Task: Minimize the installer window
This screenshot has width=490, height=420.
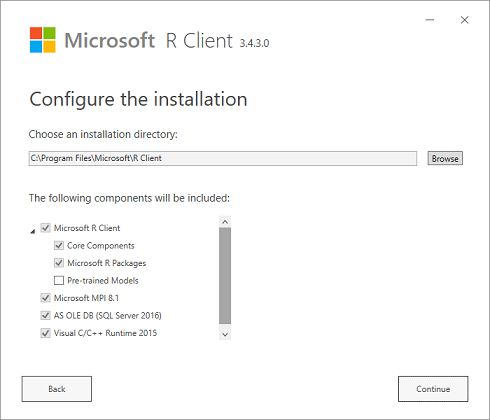Action: (430, 20)
